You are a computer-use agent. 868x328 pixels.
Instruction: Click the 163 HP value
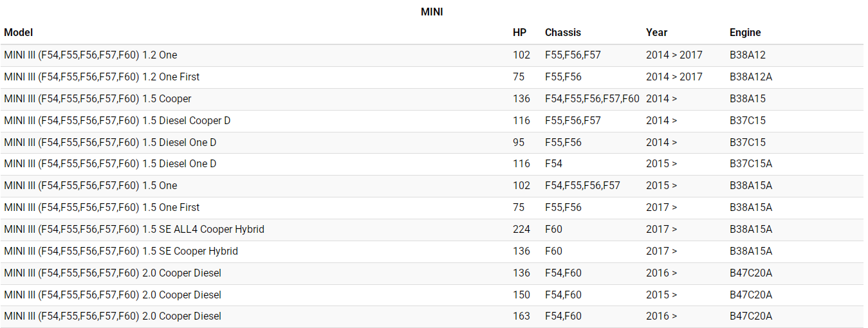521,316
